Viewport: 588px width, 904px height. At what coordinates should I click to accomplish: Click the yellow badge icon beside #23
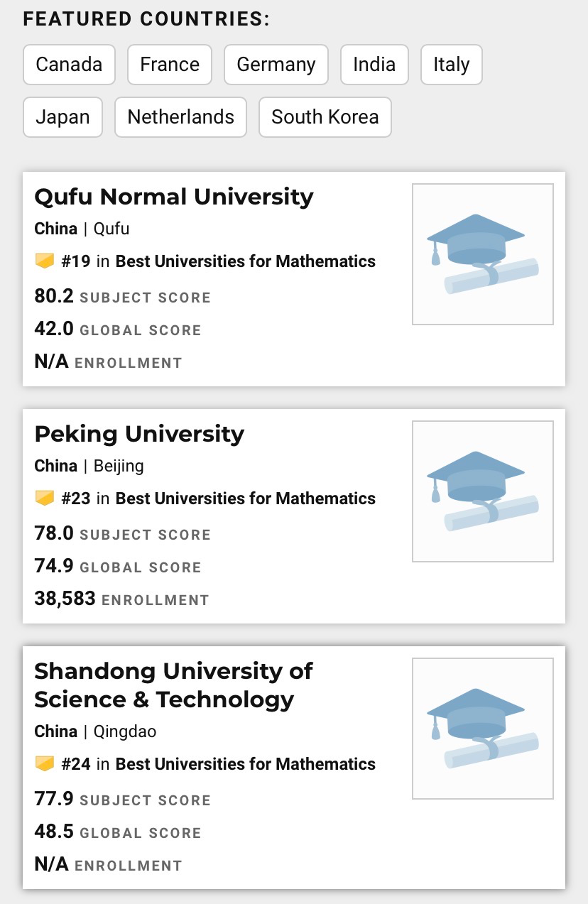(x=45, y=499)
